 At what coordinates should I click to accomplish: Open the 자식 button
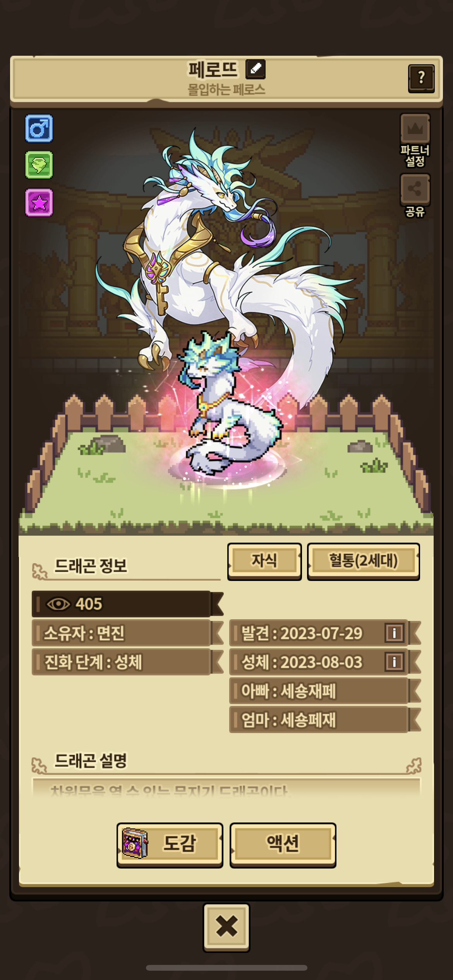pos(264,561)
